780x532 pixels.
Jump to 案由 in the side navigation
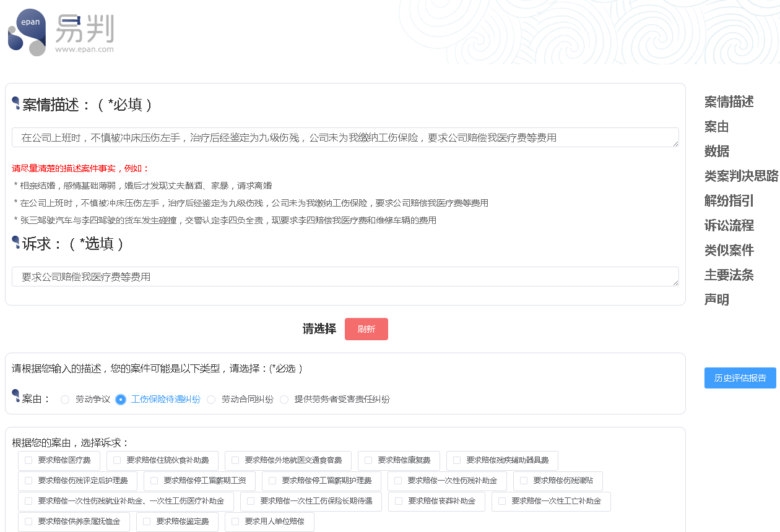717,127
